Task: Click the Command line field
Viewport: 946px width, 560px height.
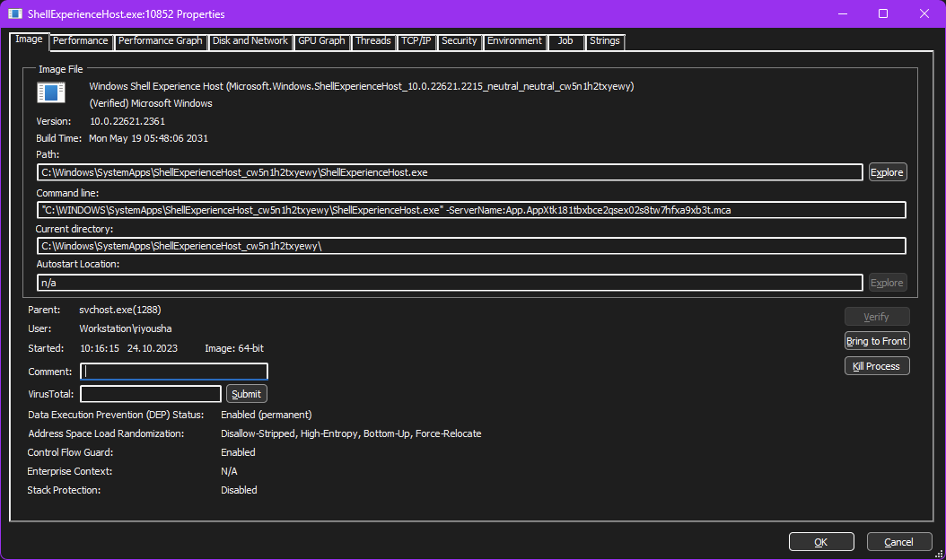Action: tap(471, 210)
